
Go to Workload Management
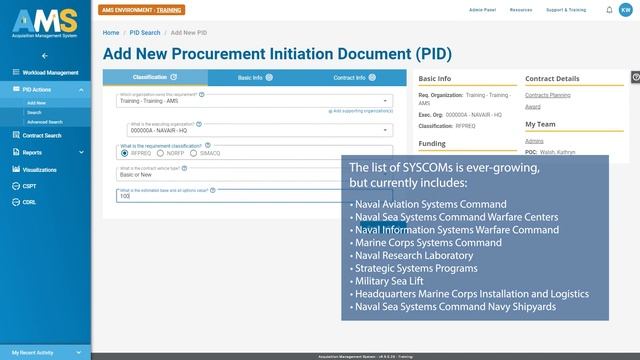click(x=50, y=73)
